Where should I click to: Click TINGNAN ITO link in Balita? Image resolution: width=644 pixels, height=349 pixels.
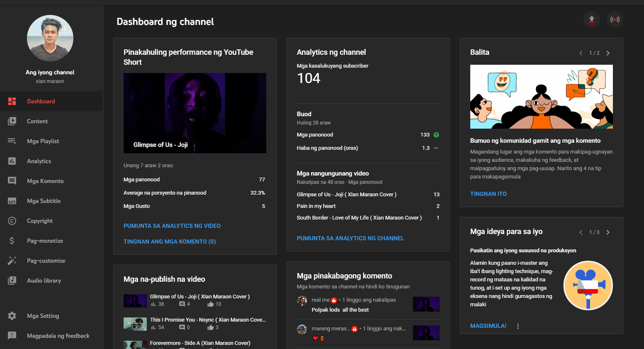[x=488, y=194]
